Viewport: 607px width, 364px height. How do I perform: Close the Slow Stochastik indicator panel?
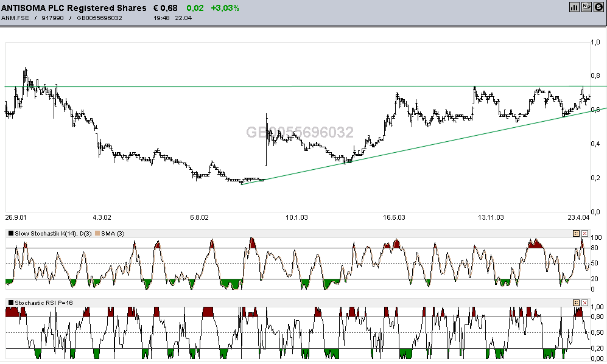[584, 233]
